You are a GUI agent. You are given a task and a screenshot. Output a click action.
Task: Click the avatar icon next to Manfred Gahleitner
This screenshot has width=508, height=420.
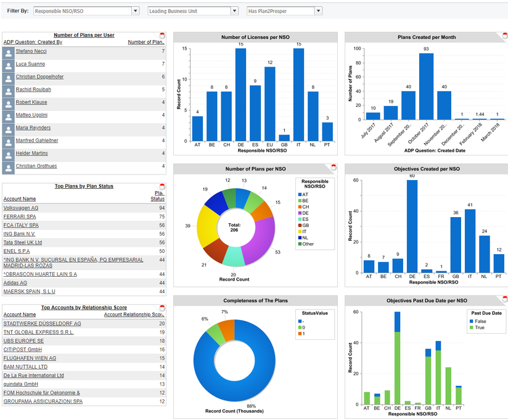coord(9,142)
